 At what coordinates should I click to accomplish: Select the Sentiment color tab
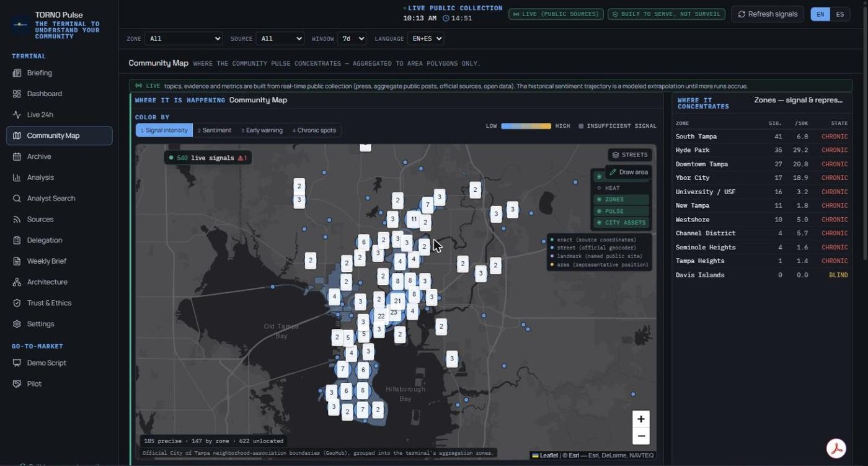[x=215, y=130]
